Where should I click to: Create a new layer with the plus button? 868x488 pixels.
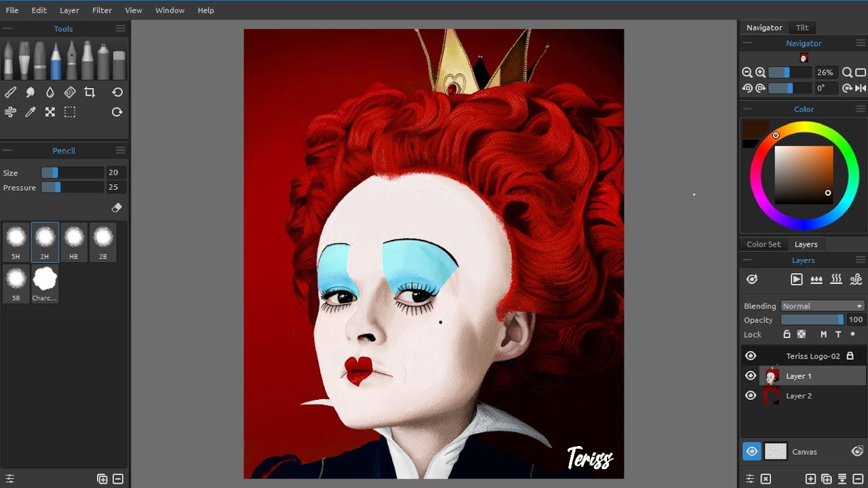(x=811, y=479)
